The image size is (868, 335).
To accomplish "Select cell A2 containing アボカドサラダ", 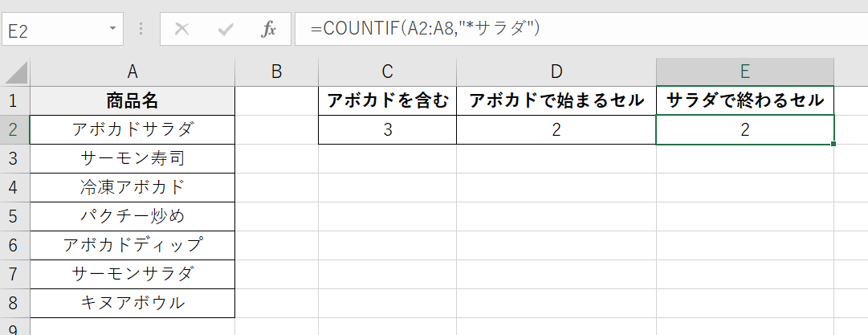I will tap(132, 129).
